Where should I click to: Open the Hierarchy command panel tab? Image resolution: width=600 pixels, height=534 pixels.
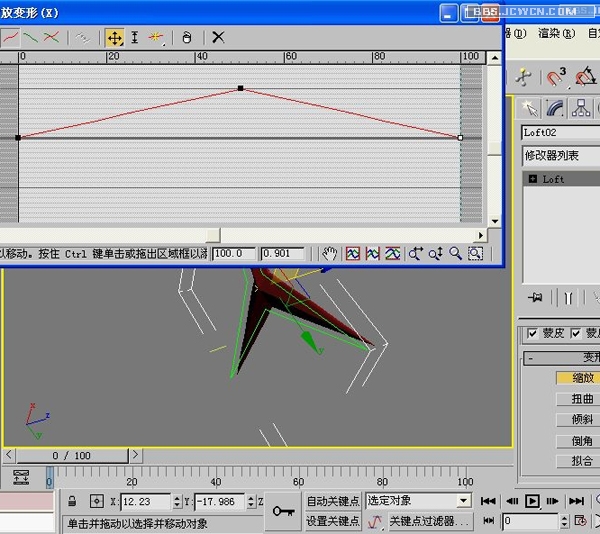point(580,108)
